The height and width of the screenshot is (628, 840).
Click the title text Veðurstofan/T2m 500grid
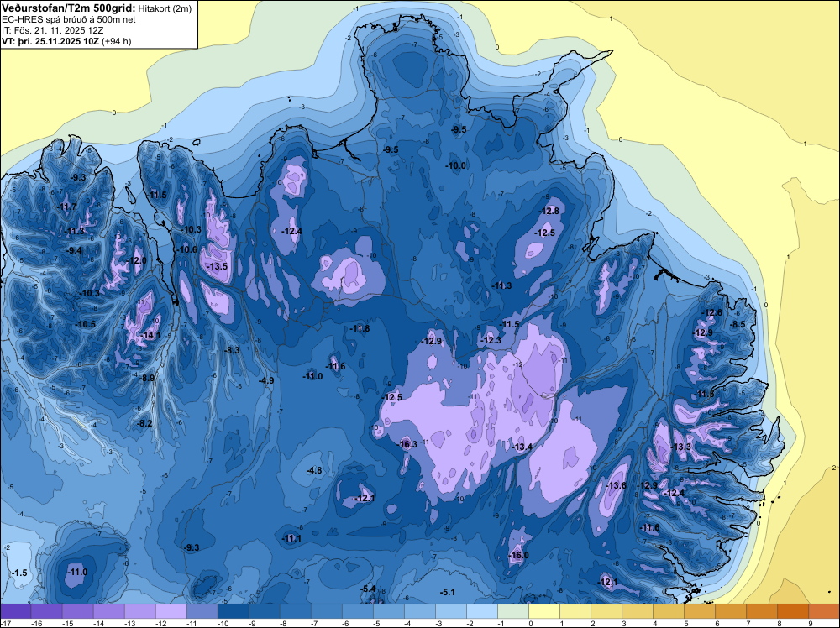point(69,8)
